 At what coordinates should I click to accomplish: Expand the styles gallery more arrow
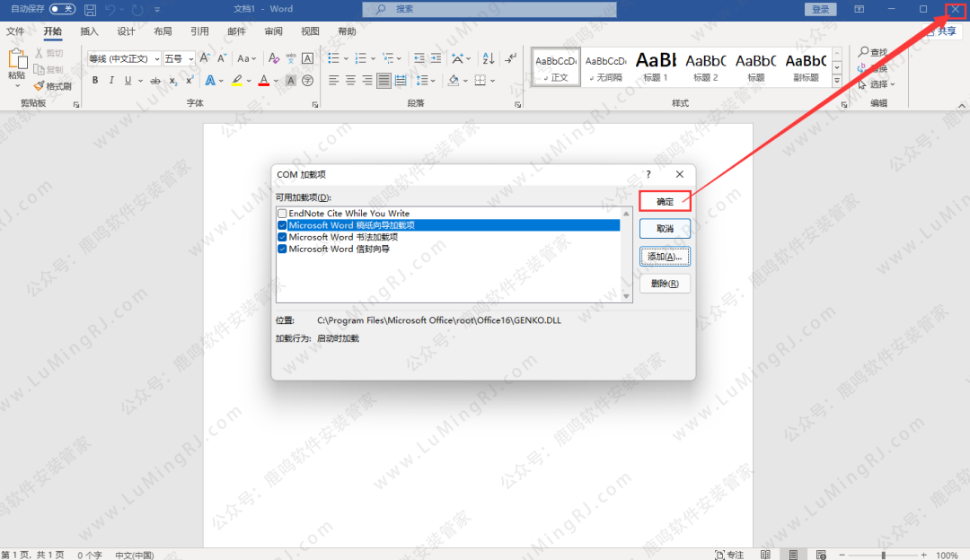837,80
